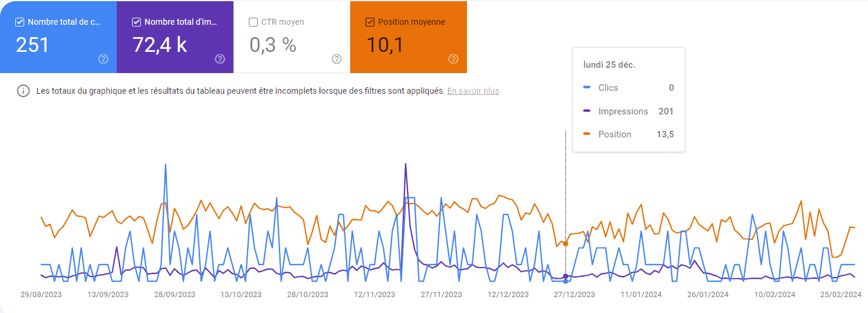The image size is (868, 313).
Task: Click the purple Impressions legend marker in tooltip
Action: 587,111
